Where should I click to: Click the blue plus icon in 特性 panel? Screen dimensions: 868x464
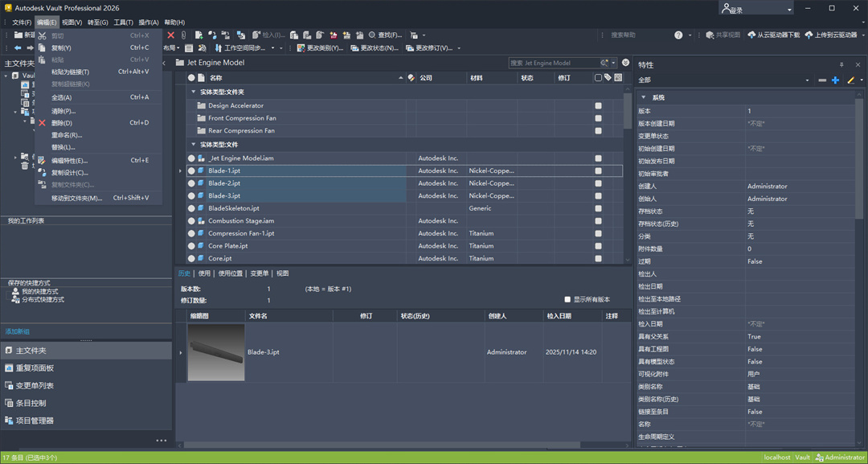pos(835,80)
